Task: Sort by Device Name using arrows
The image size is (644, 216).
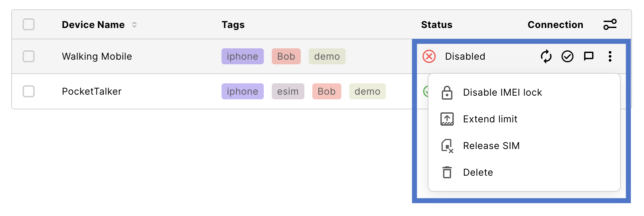Action: click(x=134, y=25)
